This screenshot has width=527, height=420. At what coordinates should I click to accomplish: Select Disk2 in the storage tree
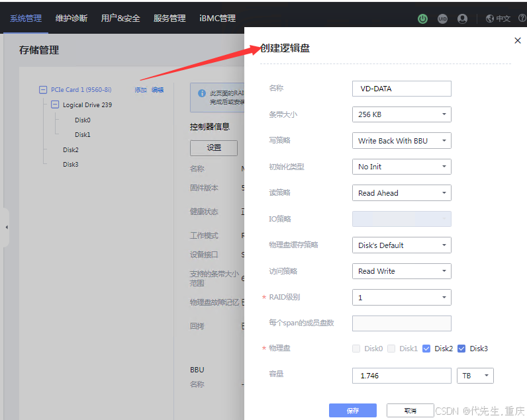[71, 149]
